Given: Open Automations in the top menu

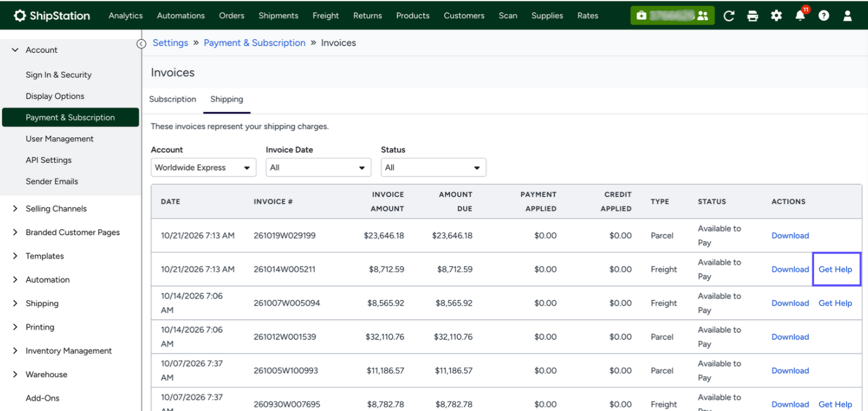Looking at the screenshot, I should 181,15.
